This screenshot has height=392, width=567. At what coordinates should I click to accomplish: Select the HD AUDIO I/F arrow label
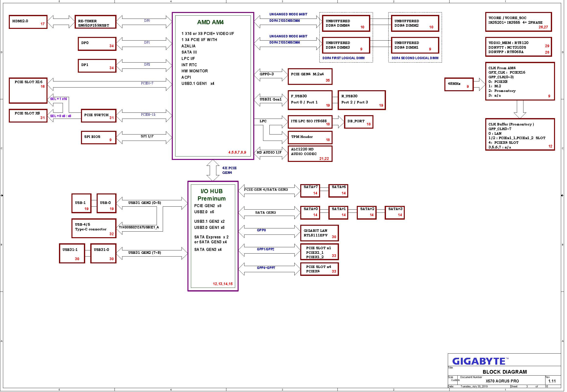coord(269,153)
